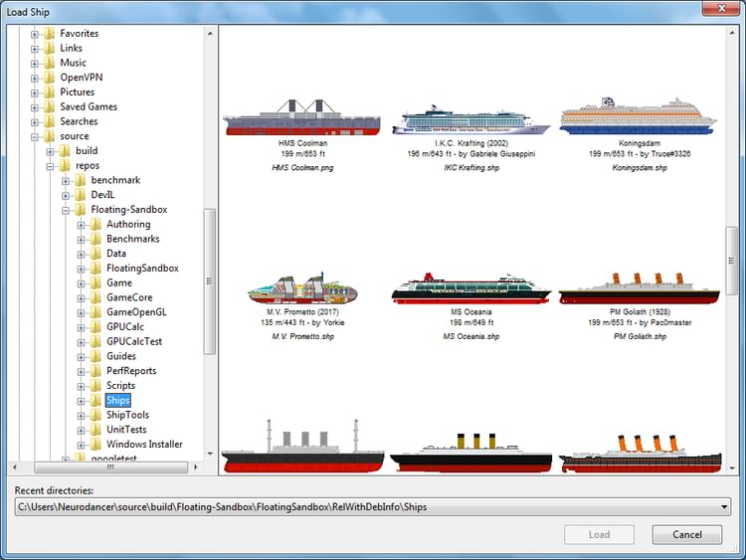Click the build folder icon

66,151
